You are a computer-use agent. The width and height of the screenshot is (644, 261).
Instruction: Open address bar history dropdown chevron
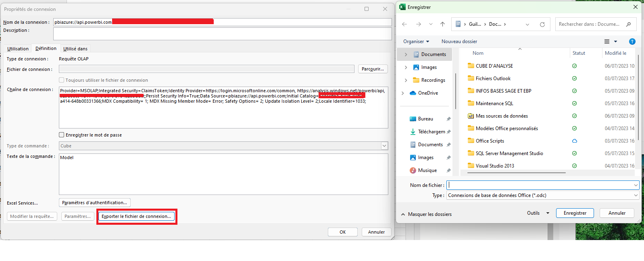click(527, 24)
